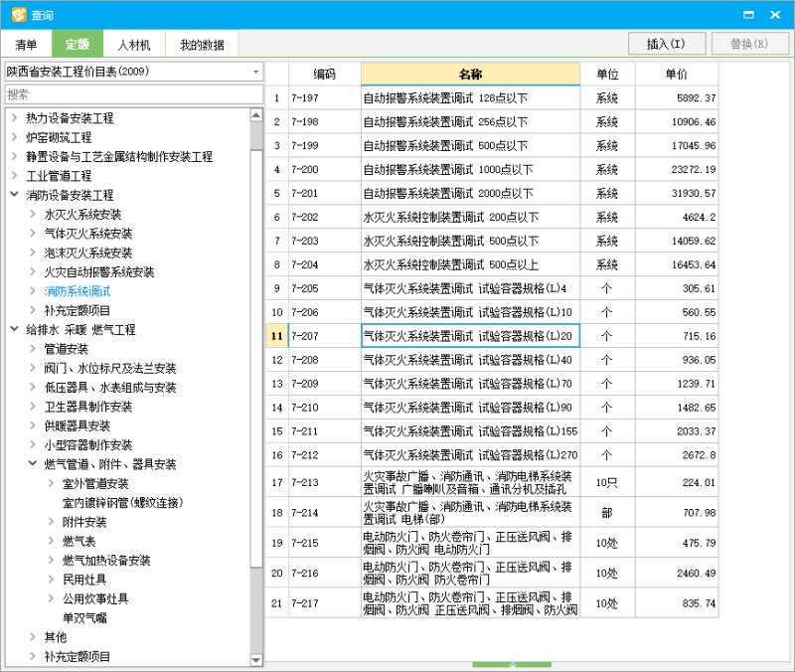Open the title bar dropdown arrow menu
Screen dimensions: 795x672
tap(749, 15)
